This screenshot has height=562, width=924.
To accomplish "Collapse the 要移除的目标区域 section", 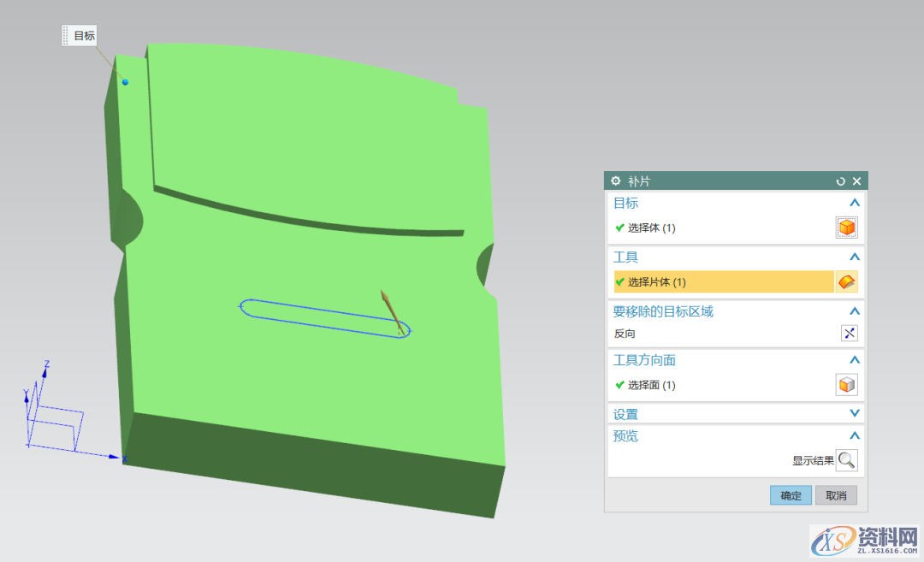I will (x=854, y=311).
